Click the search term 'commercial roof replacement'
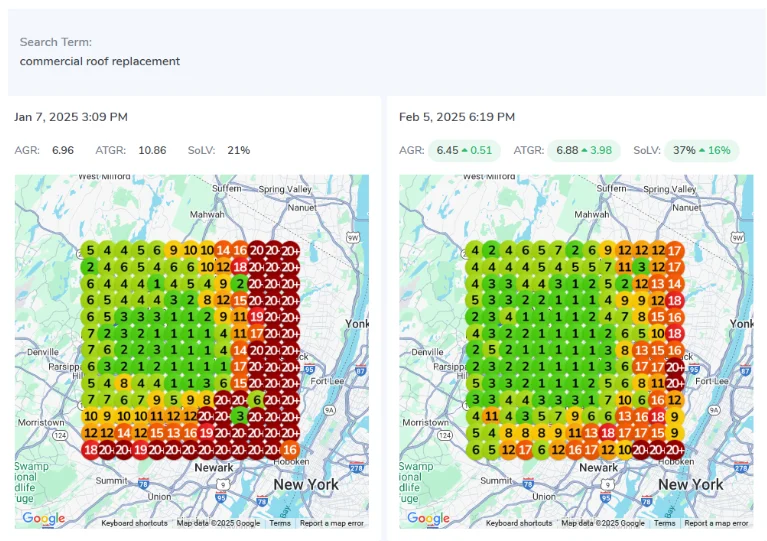This screenshot has width=767, height=541. (x=100, y=61)
